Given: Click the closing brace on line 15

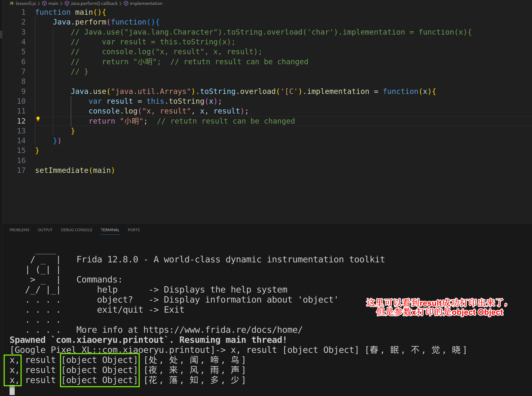Looking at the screenshot, I should [37, 151].
